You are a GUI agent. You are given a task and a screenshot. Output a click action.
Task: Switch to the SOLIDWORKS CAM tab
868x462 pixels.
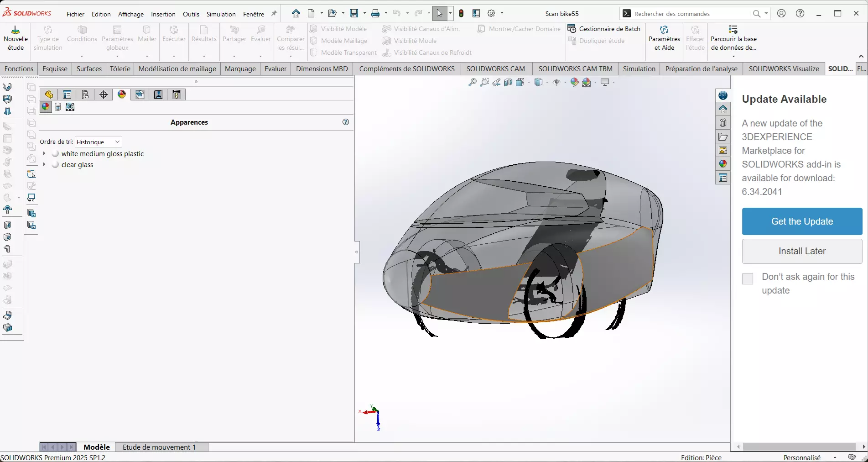[495, 69]
